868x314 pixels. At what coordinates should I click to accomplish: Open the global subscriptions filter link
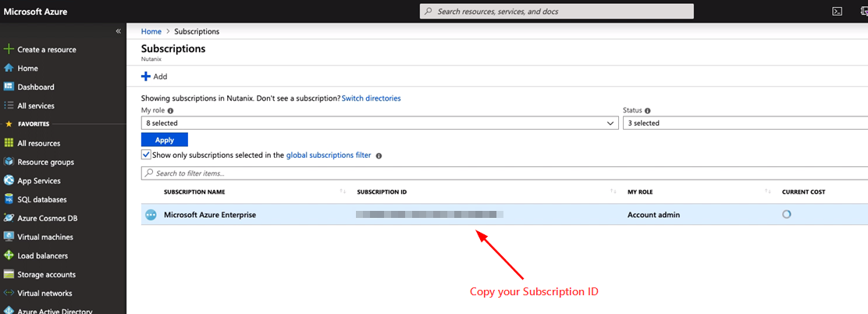[x=329, y=155]
